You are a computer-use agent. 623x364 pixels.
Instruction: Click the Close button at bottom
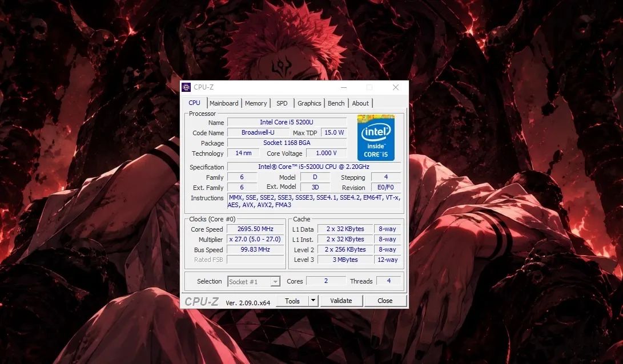click(385, 301)
